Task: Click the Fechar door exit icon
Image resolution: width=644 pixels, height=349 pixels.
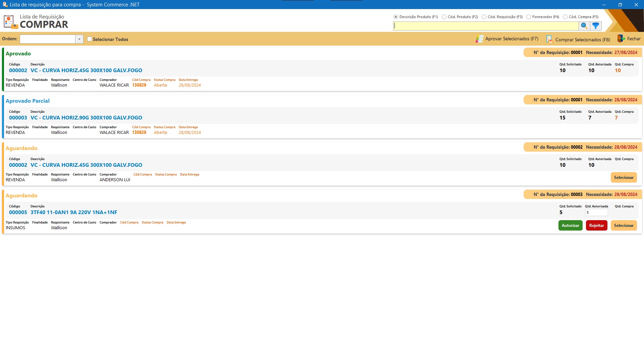Action: tap(621, 39)
